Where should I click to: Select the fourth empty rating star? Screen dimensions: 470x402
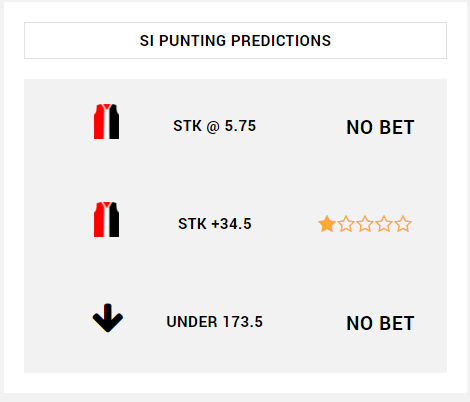[384, 224]
